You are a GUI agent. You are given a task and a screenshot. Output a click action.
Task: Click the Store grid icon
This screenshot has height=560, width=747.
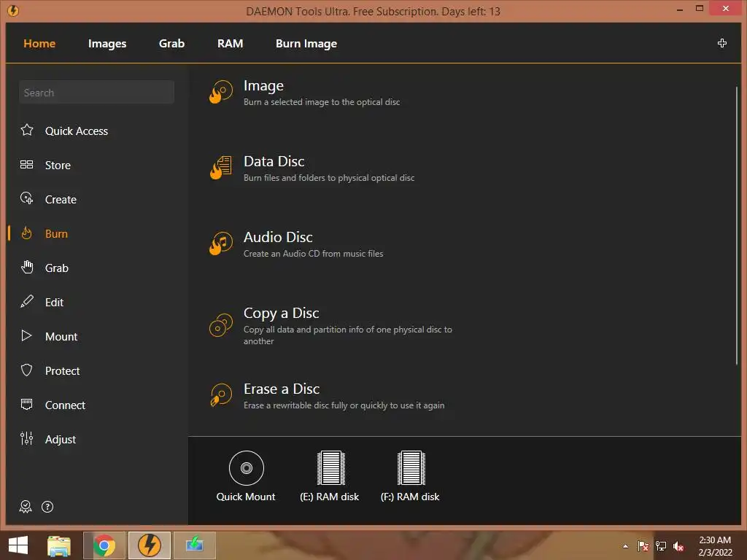coord(27,165)
